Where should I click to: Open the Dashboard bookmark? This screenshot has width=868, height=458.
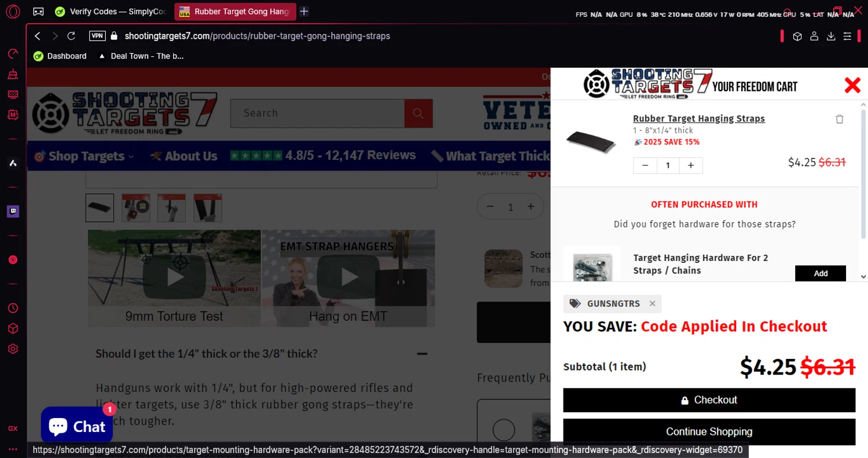point(60,56)
